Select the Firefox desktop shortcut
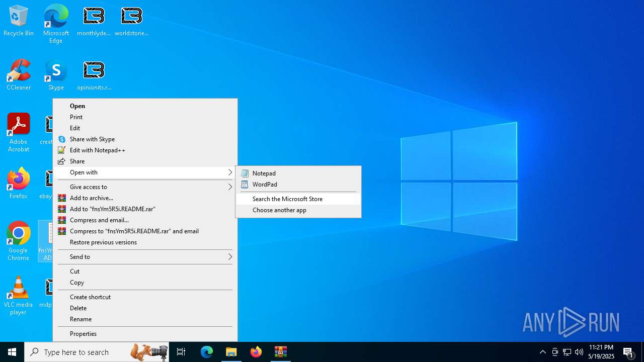Viewport: 644px width, 362px height. (19, 184)
